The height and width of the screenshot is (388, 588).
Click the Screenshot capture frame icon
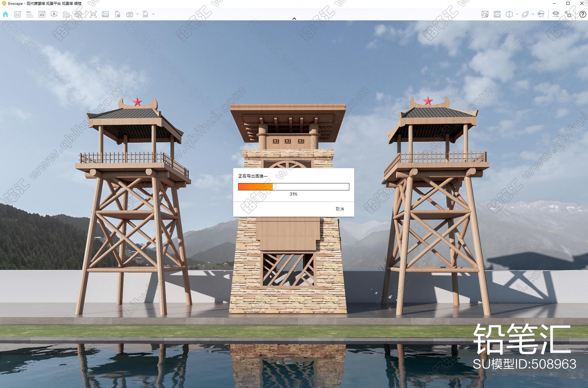(93, 14)
